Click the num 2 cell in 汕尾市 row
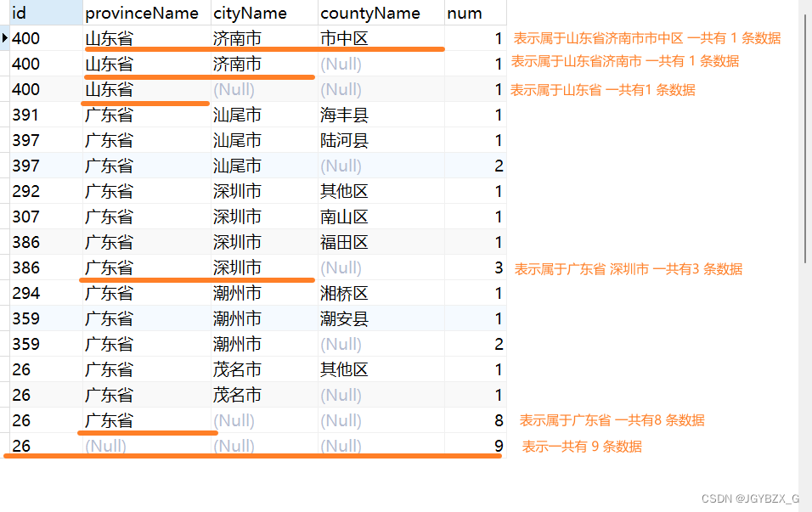 pos(475,166)
